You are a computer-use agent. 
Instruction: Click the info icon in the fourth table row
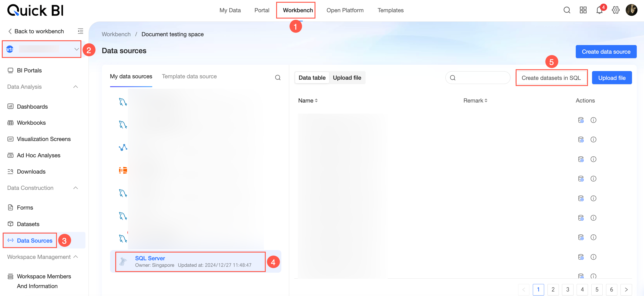593,179
